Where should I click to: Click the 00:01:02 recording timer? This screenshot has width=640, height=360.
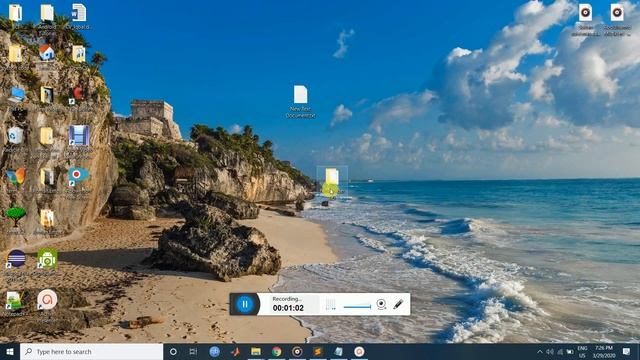(x=288, y=308)
